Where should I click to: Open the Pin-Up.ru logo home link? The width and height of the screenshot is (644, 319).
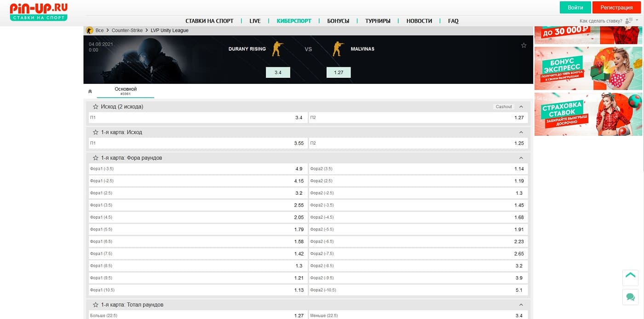pos(39,11)
